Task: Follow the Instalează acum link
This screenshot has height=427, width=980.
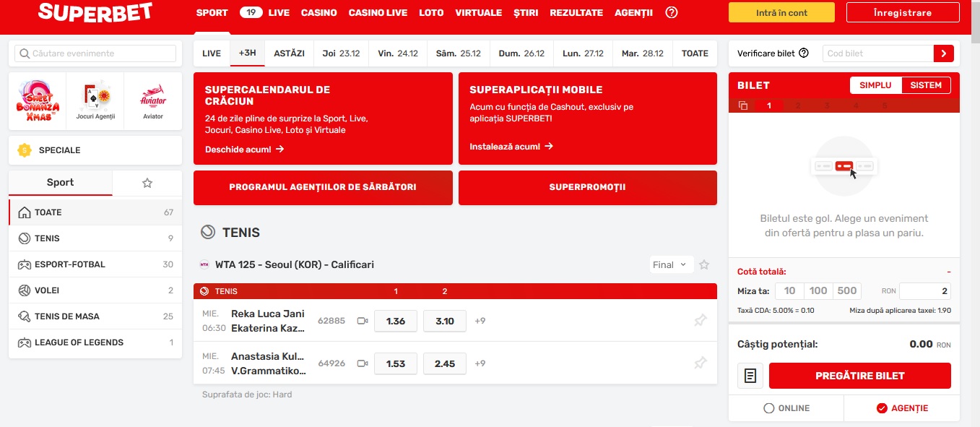Action: (x=511, y=146)
